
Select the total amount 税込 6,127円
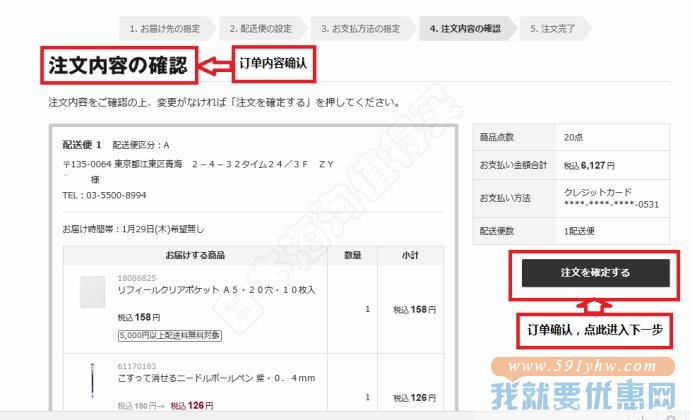click(589, 166)
